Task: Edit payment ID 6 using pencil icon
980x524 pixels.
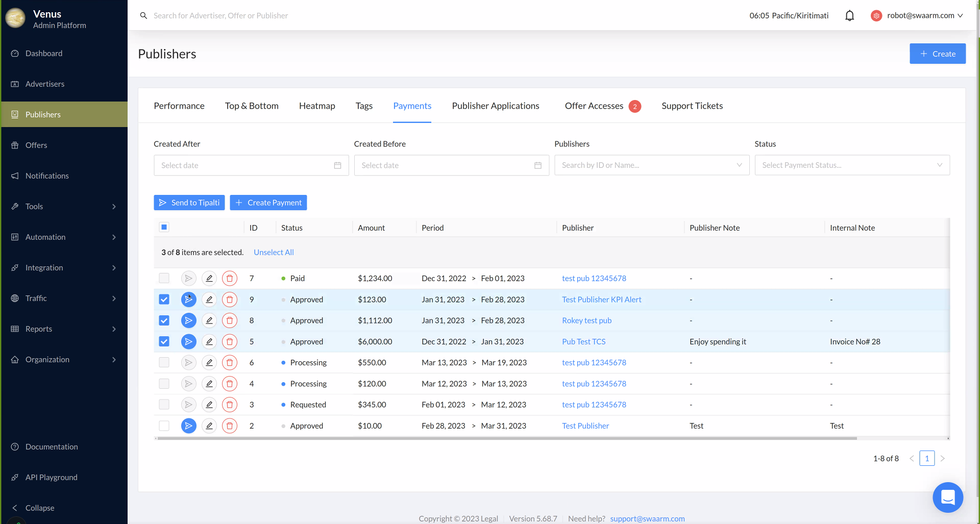Action: [209, 363]
